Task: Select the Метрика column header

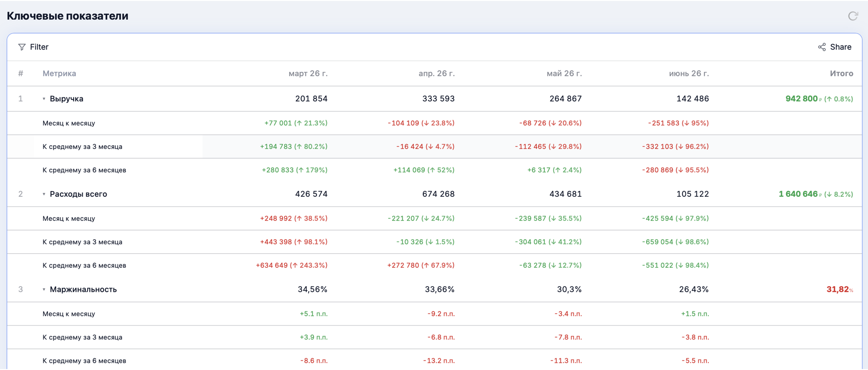Action: click(59, 73)
